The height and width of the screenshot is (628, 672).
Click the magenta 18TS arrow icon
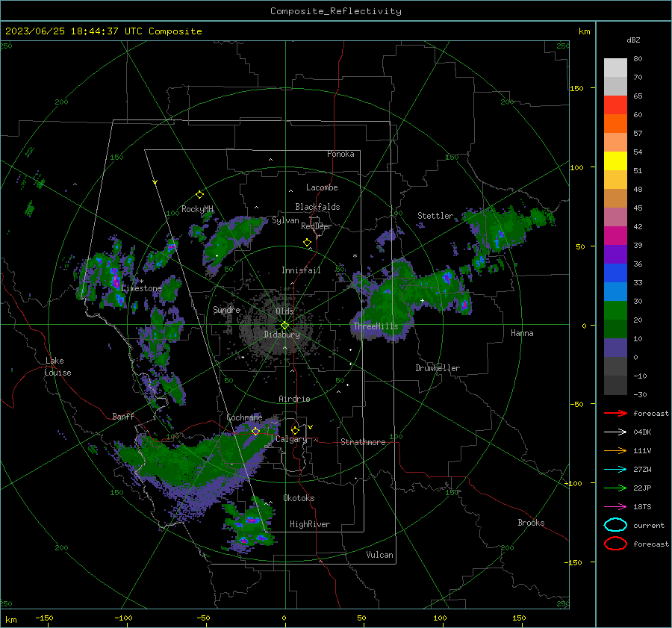pyautogui.click(x=615, y=507)
